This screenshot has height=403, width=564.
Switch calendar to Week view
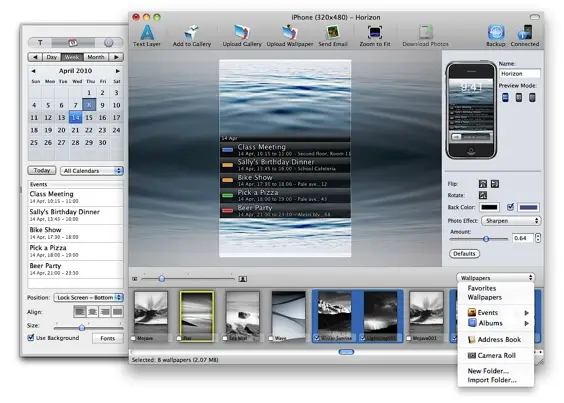pyautogui.click(x=72, y=57)
